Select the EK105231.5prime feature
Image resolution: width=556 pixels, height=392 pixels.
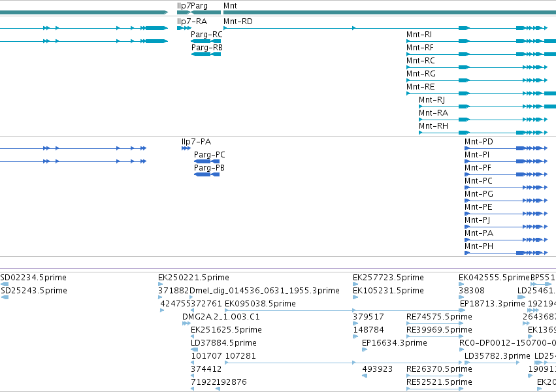(x=388, y=291)
